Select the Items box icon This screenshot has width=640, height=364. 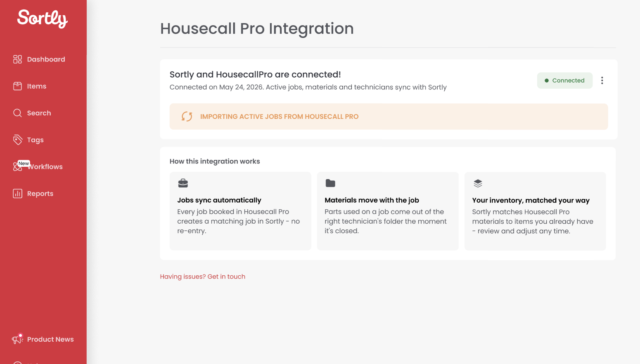[17, 86]
